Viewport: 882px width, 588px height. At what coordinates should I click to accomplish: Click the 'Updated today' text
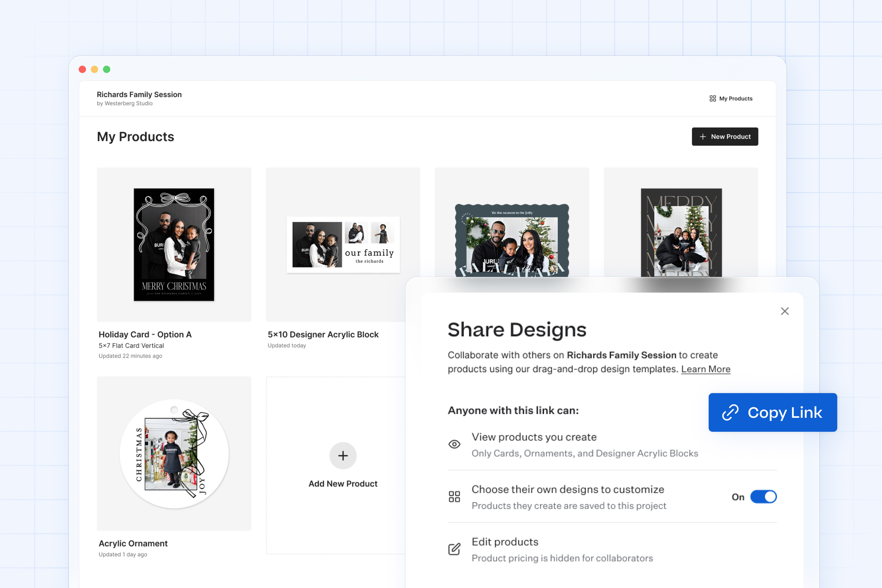coord(287,345)
